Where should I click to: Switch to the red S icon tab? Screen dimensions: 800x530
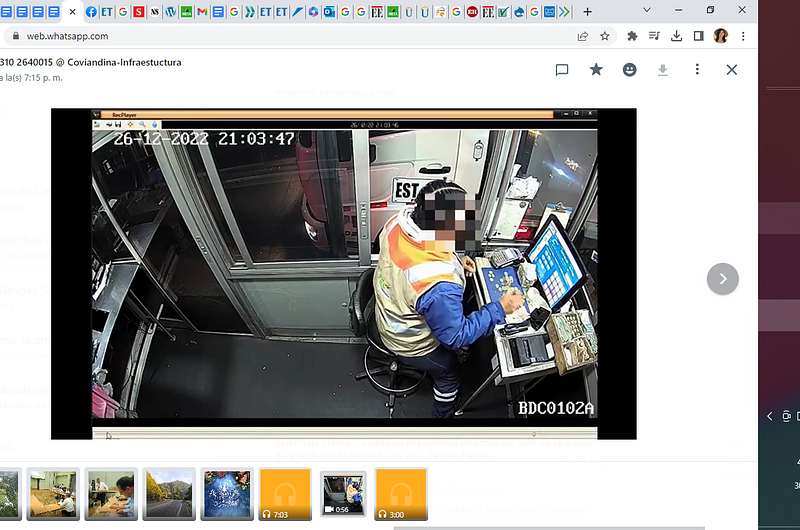coord(138,12)
